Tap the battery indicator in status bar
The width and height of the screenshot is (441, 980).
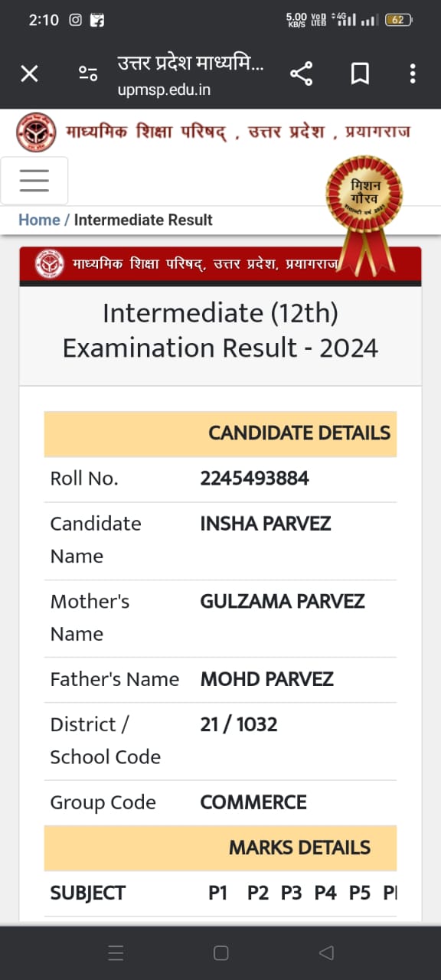coord(398,21)
